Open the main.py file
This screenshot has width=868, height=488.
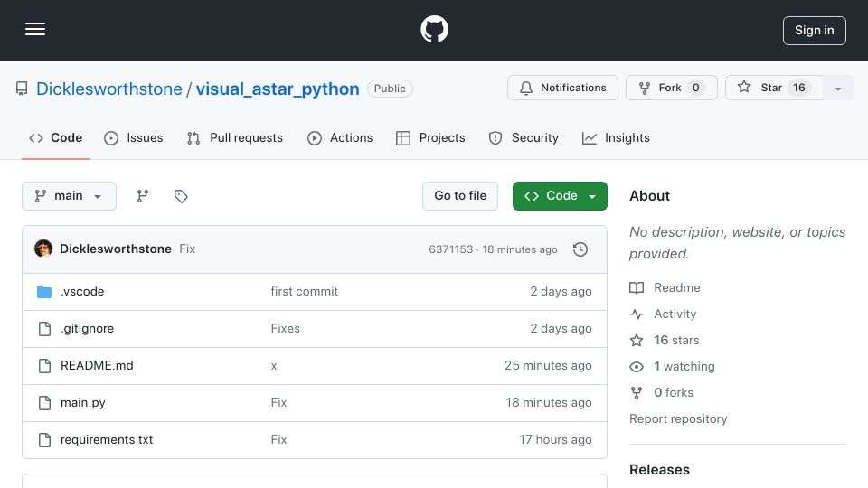(82, 403)
